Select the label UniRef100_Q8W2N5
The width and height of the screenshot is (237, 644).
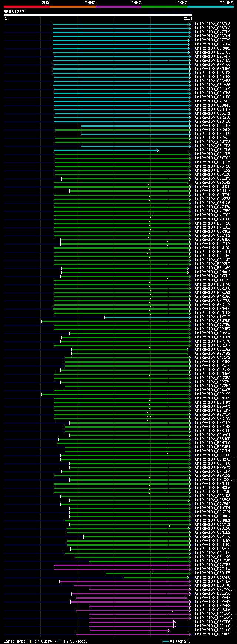213,321
